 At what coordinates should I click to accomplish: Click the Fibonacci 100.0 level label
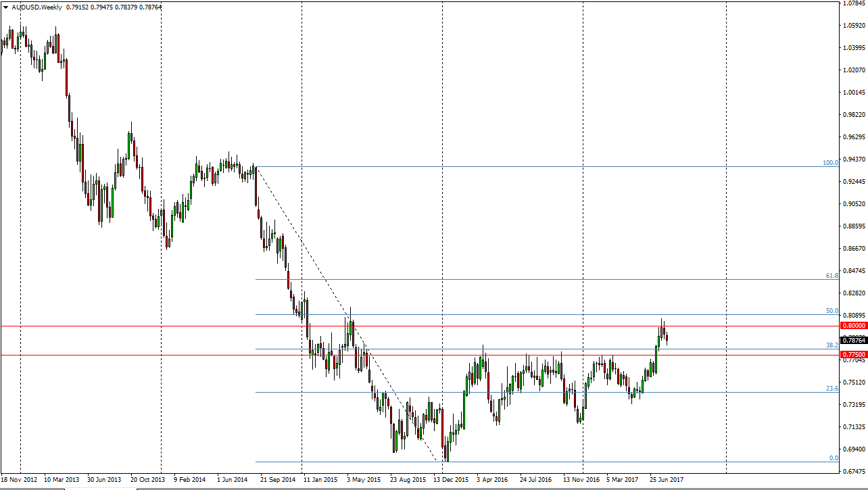830,163
